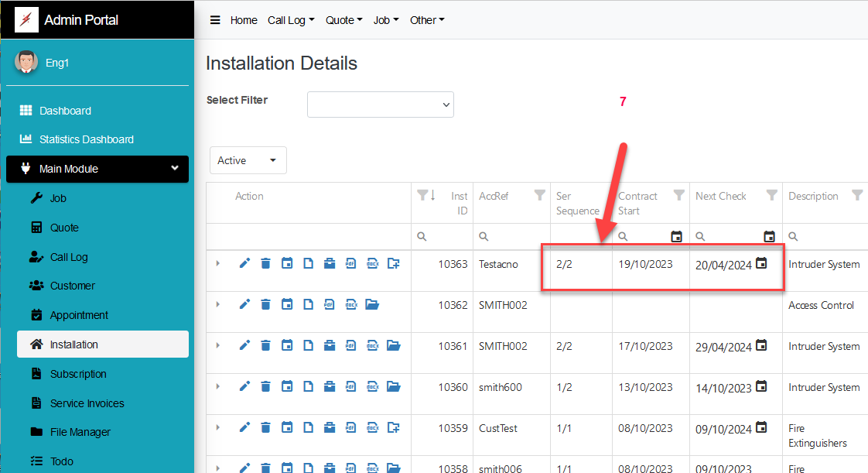
Task: Export installation 10359 as DOCX
Action: pos(373,427)
